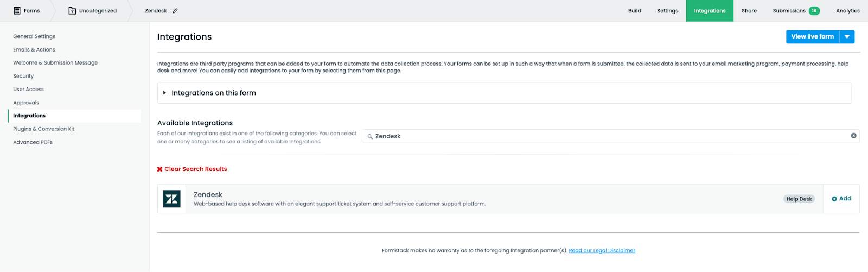868x272 pixels.
Task: Click the pencil icon to rename Zendesk form
Action: point(175,11)
